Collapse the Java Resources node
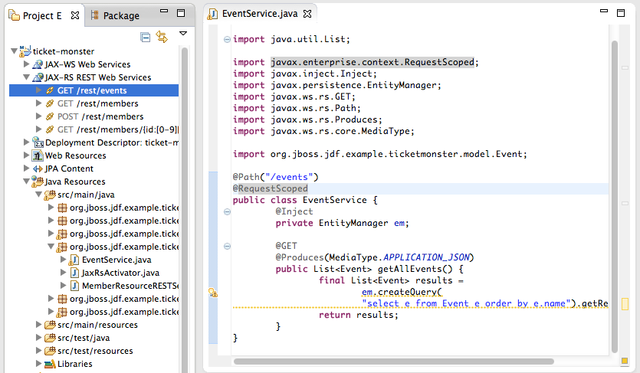This screenshot has height=373, width=640. [26, 181]
